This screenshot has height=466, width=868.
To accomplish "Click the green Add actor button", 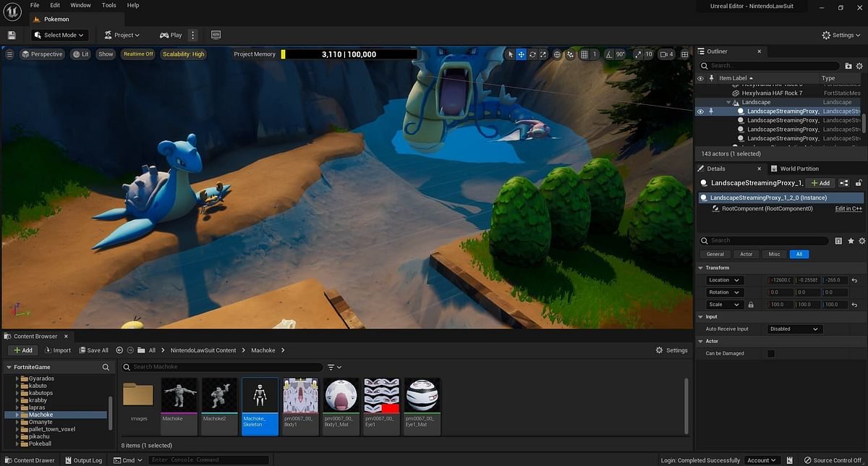I will (819, 183).
